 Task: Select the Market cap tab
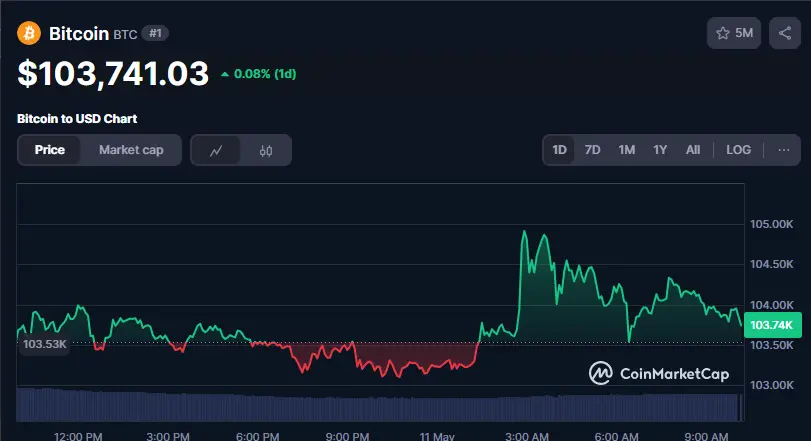click(x=131, y=150)
